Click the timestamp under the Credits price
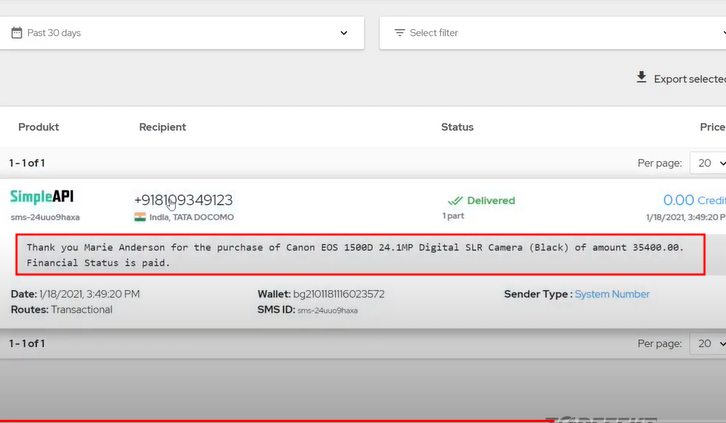 point(686,217)
